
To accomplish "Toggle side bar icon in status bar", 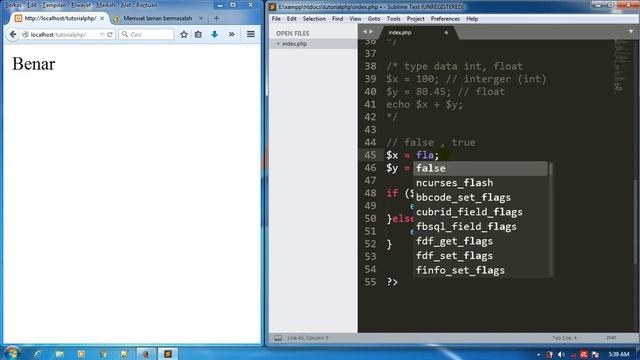I will click(278, 338).
